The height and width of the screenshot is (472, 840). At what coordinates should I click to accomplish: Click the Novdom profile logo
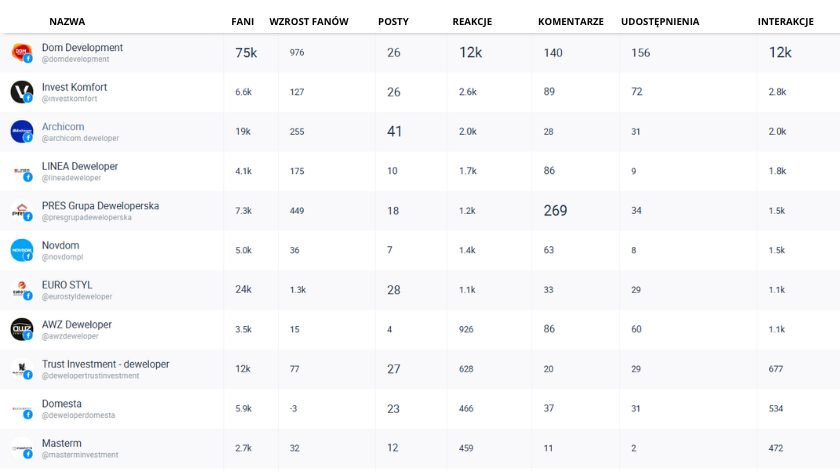21,250
